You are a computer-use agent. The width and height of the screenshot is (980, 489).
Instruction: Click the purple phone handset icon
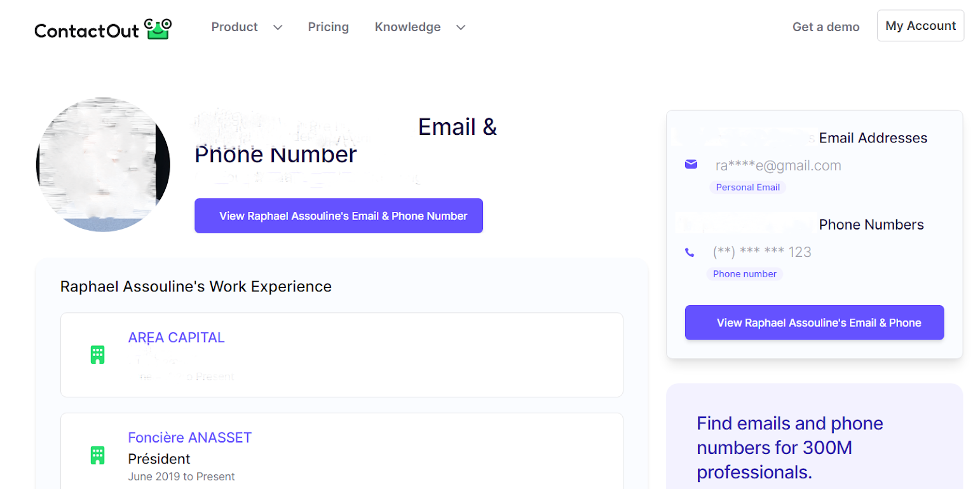[690, 252]
